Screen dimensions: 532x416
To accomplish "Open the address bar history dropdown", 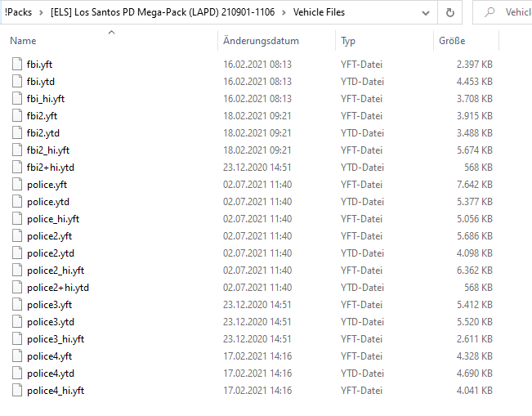I will pos(426,13).
